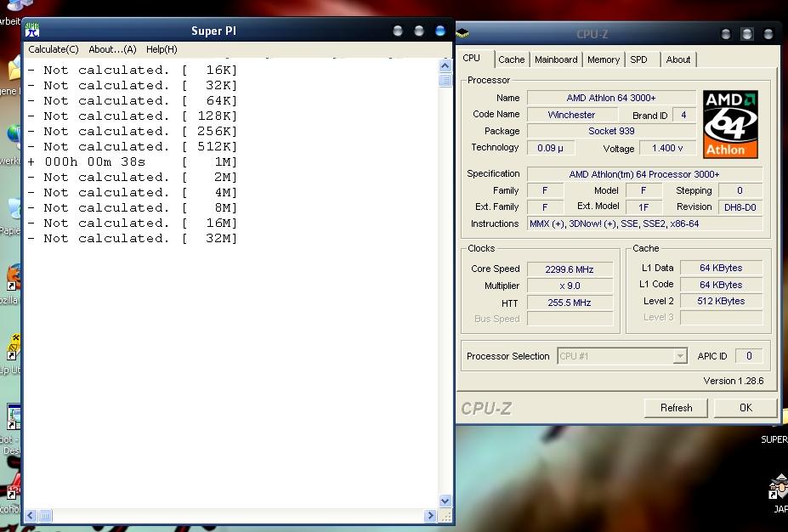Minimize the Super PI window
The image size is (788, 532).
click(x=398, y=31)
